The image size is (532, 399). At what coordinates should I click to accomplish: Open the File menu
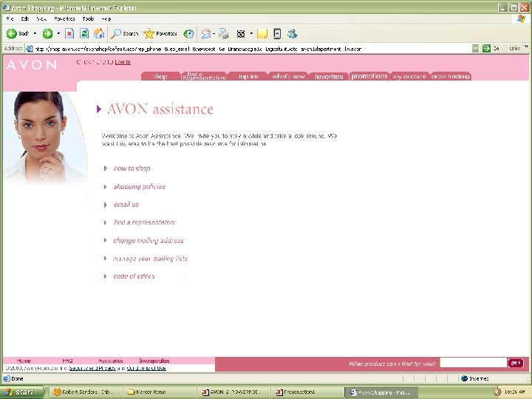coord(10,18)
